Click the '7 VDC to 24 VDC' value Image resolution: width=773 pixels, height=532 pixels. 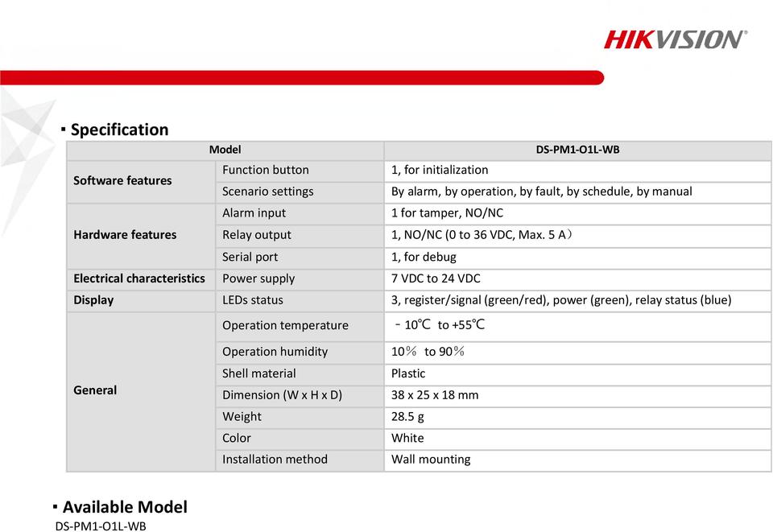pyautogui.click(x=436, y=278)
